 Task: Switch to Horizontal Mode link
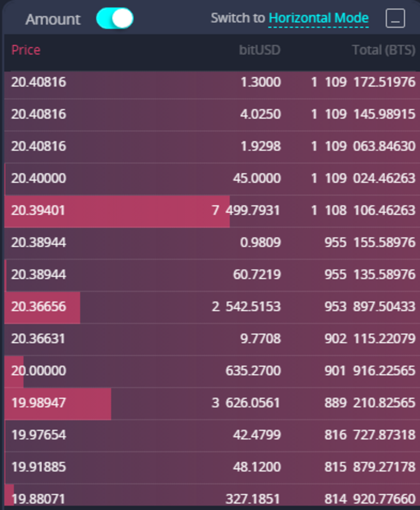[318, 18]
